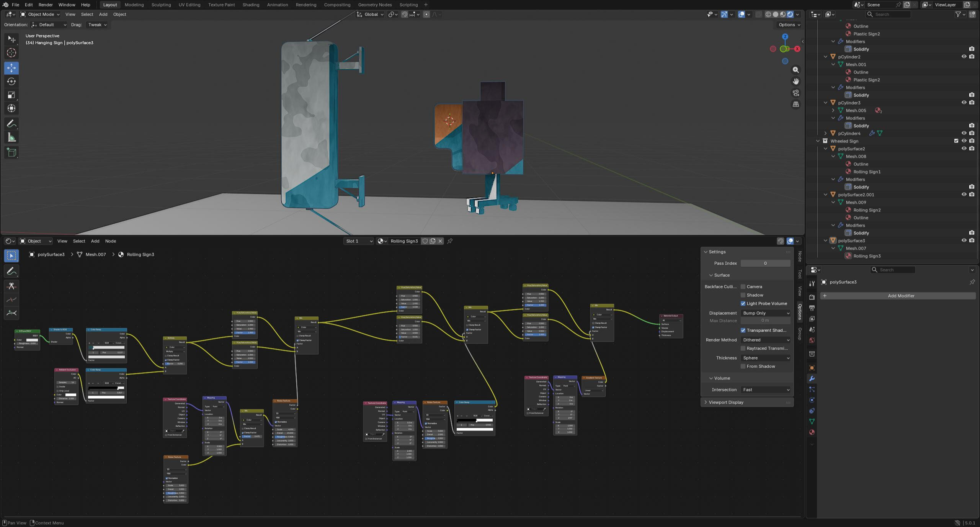Screen dimensions: 980x527
Task: Click the Add Modifier button
Action: click(x=898, y=296)
